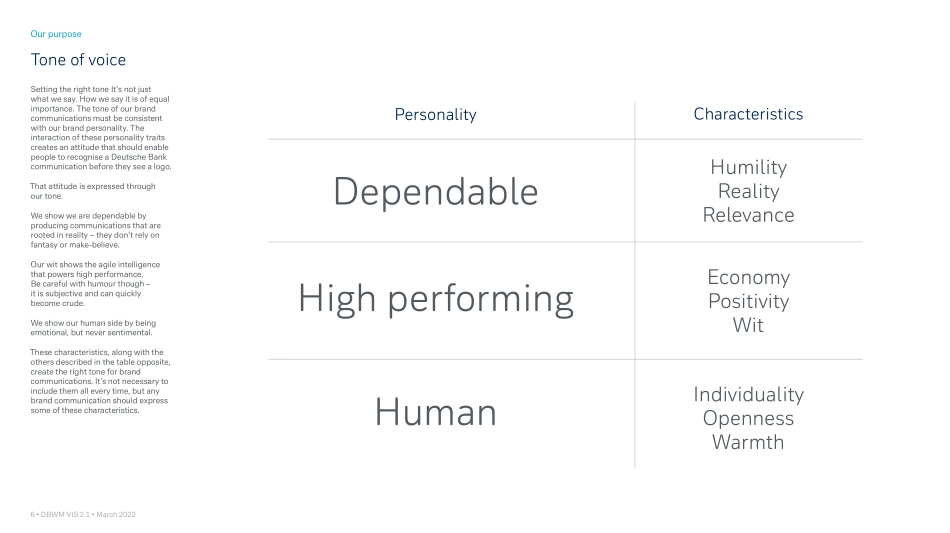Image resolution: width=950 pixels, height=533 pixels.
Task: Click the word "Warmth"
Action: click(748, 442)
